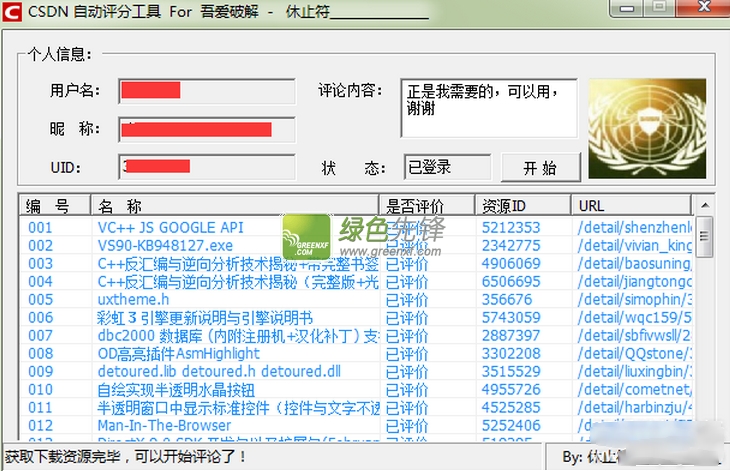The height and width of the screenshot is (471, 730).
Task: Select row 自绘实现半透明水晶按钮
Action: pyautogui.click(x=356, y=390)
